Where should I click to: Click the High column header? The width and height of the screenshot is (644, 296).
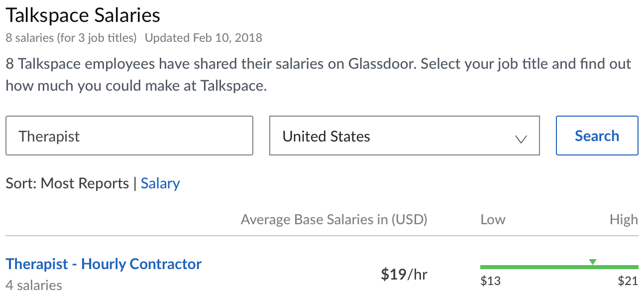[624, 220]
